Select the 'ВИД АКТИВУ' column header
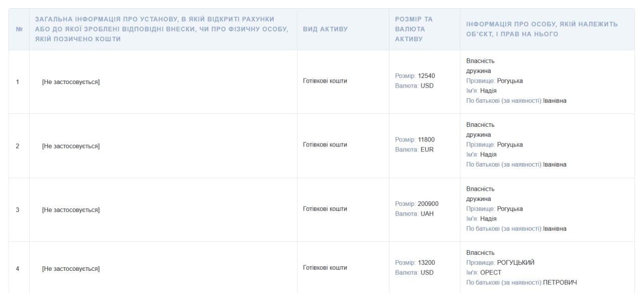This screenshot has width=644, height=293. [x=326, y=29]
